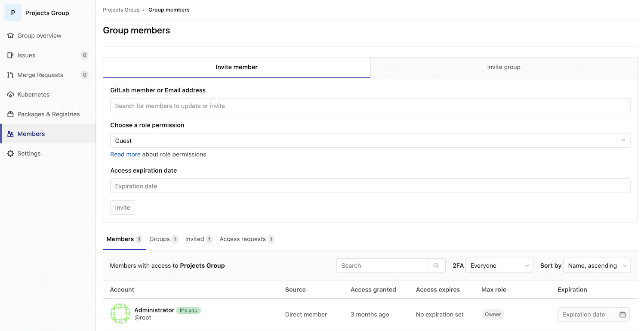Focus the GitLab member or Email address field
The height and width of the screenshot is (331, 644).
pos(370,106)
